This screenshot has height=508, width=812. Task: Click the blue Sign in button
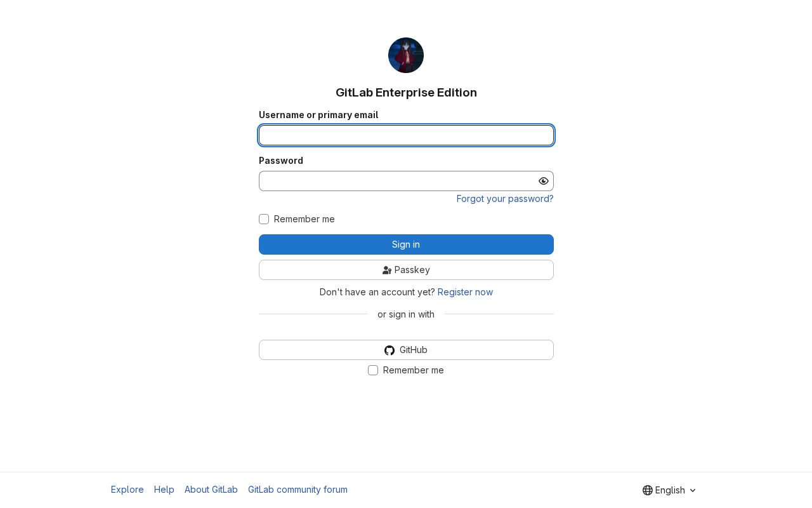(x=406, y=244)
